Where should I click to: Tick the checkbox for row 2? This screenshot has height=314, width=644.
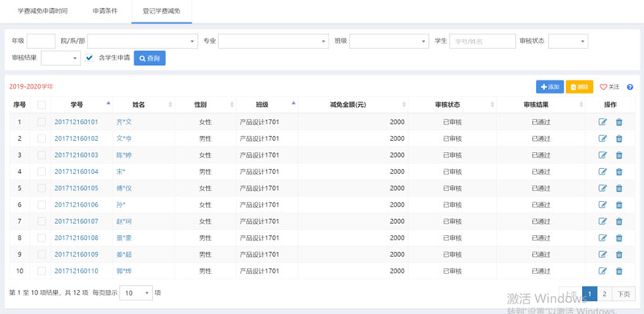tap(42, 138)
